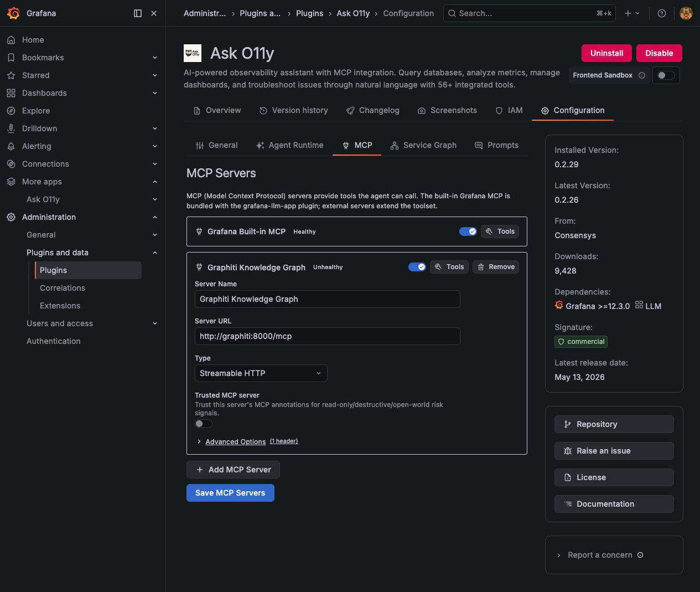The height and width of the screenshot is (592, 700).
Task: Remove the Graphiti Knowledge Graph server
Action: pyautogui.click(x=496, y=267)
